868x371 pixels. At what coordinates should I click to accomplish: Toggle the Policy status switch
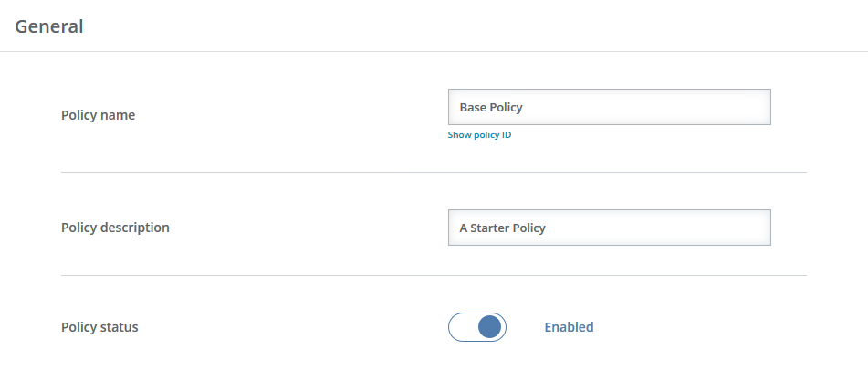477,326
